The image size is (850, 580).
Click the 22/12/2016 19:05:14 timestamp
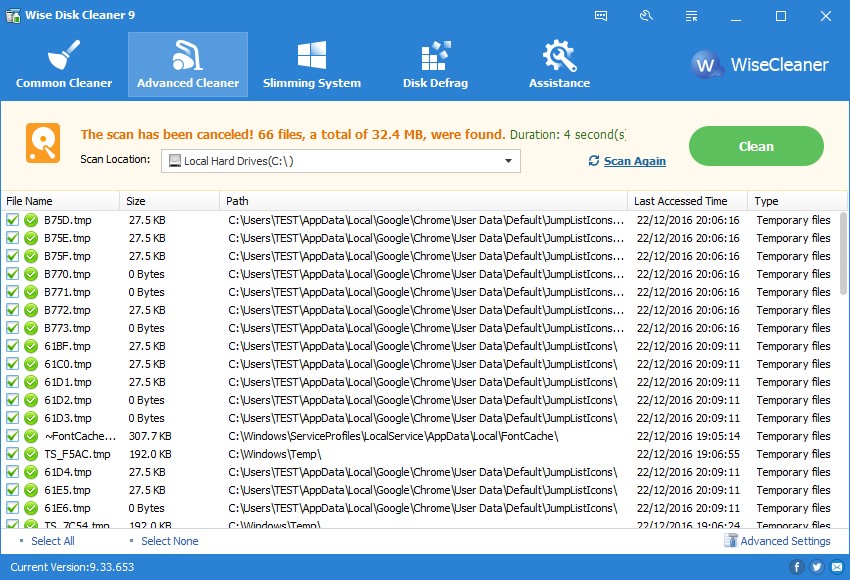[x=688, y=436]
